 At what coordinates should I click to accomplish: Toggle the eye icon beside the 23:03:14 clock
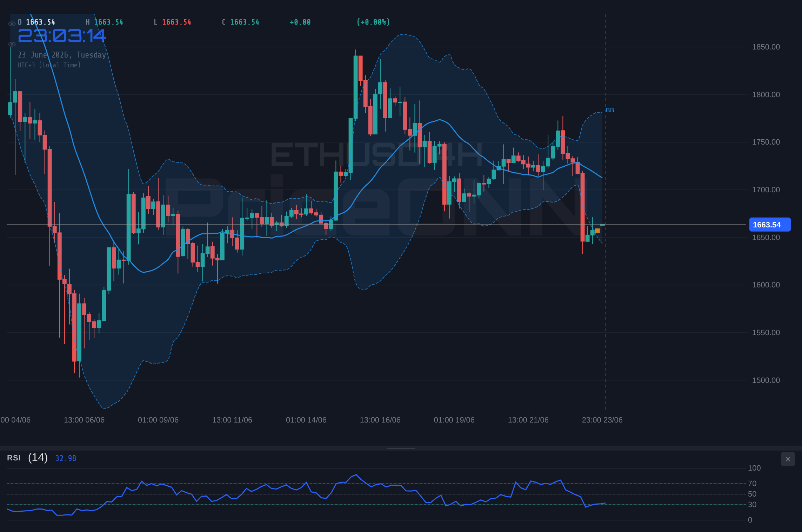pyautogui.click(x=12, y=44)
